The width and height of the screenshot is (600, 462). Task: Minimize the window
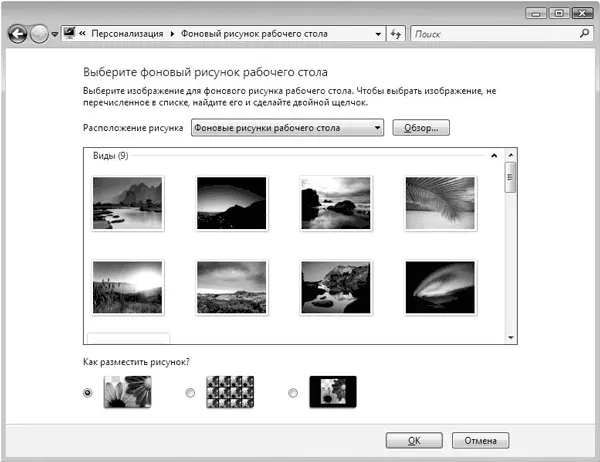[536, 13]
